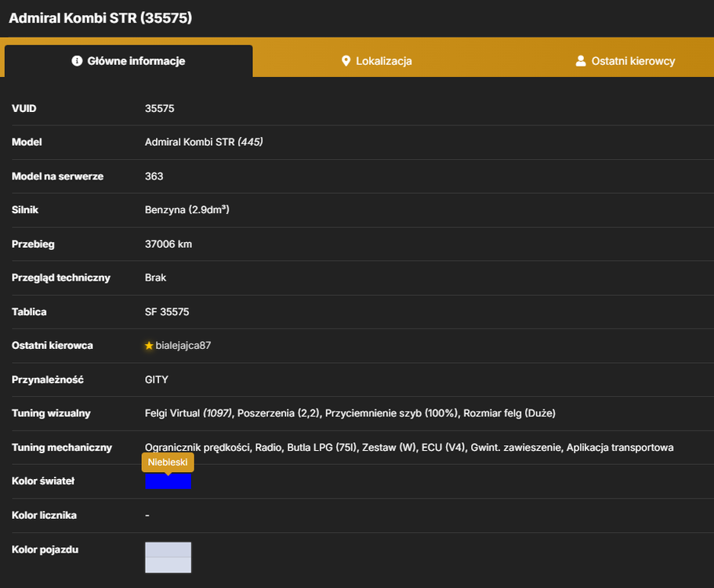Click the Tuning mechaniczny label
Screen dimensions: 714x588
pyautogui.click(x=62, y=448)
